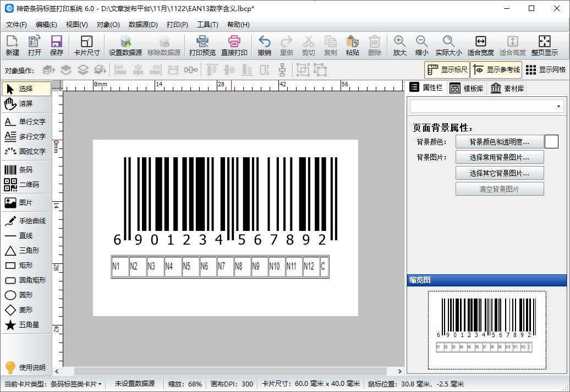Choose the 多行文字 text tool
The width and height of the screenshot is (570, 392).
(x=26, y=136)
